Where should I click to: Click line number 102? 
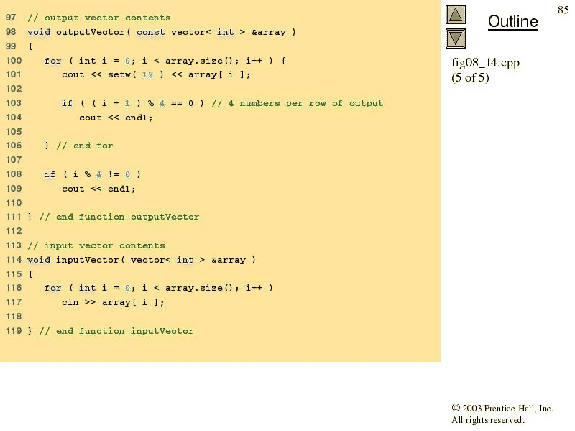14,89
